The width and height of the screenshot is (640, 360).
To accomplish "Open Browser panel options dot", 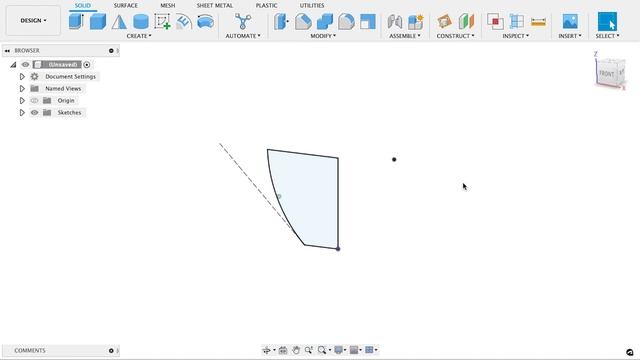I will coord(111,51).
